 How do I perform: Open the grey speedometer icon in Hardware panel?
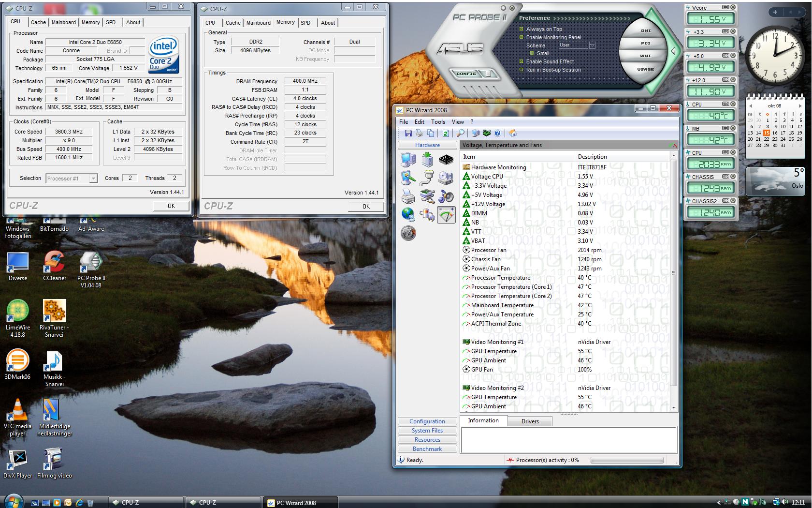[408, 233]
